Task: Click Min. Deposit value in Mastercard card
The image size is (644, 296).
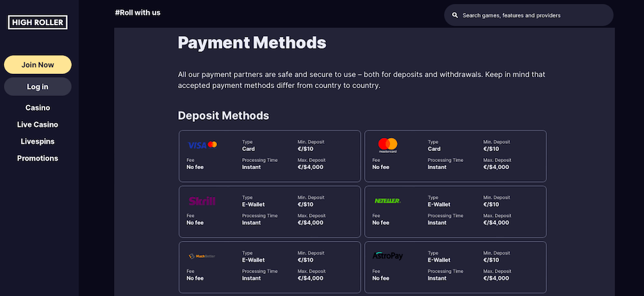Action: coord(491,149)
